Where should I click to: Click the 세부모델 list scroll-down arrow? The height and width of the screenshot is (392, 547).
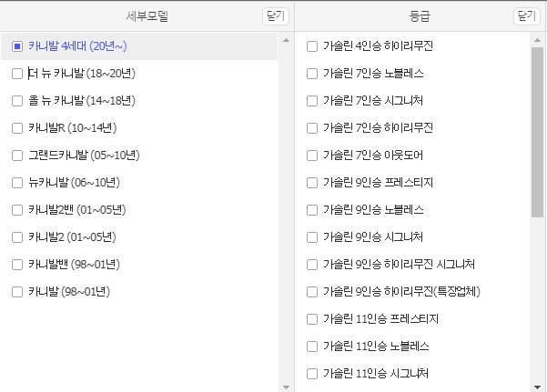(x=286, y=387)
